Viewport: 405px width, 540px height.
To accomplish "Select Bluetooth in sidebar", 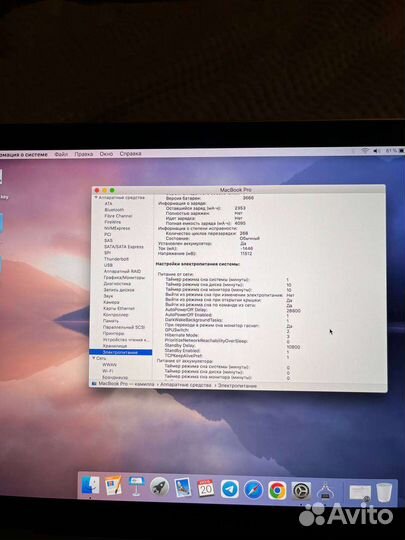I will click(x=114, y=210).
